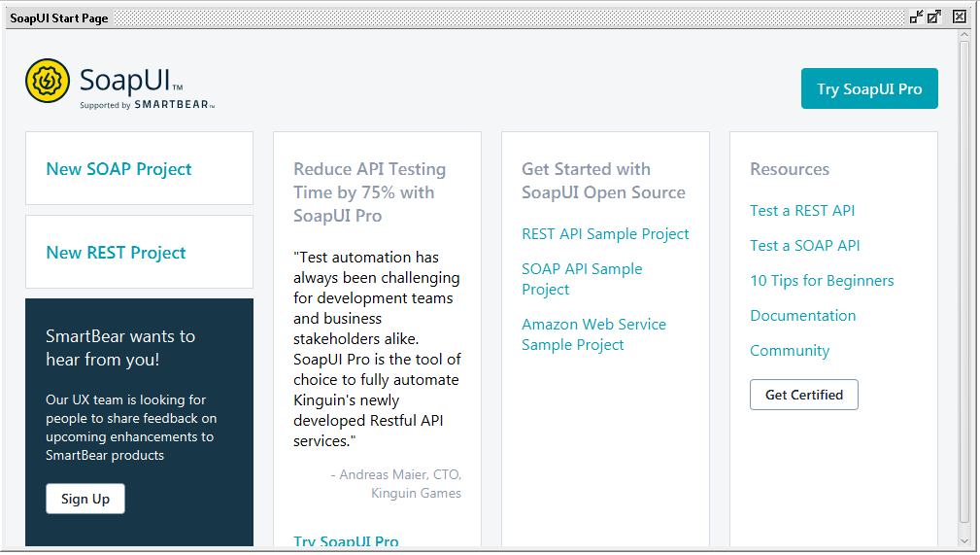The image size is (980, 555).
Task: Click the Sign Up button
Action: pos(85,499)
